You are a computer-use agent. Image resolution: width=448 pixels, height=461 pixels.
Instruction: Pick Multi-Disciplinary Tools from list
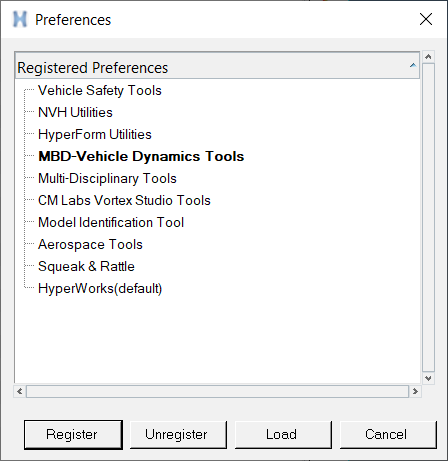click(107, 178)
